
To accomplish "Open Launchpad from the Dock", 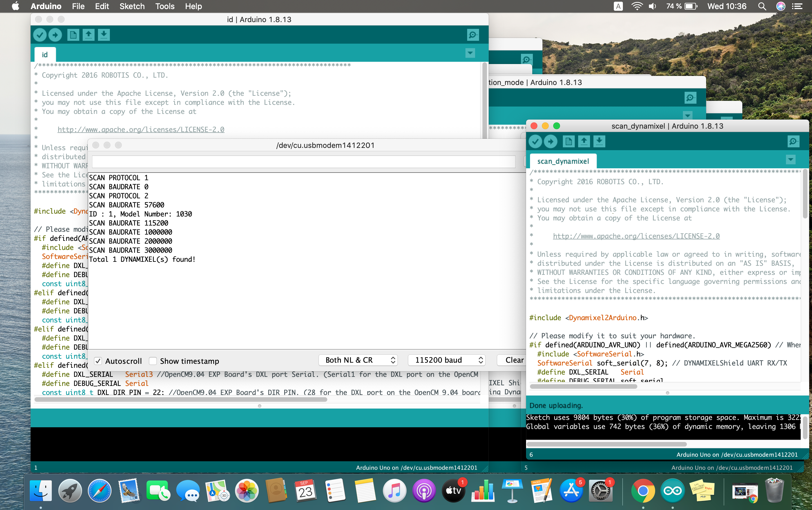I will click(70, 491).
